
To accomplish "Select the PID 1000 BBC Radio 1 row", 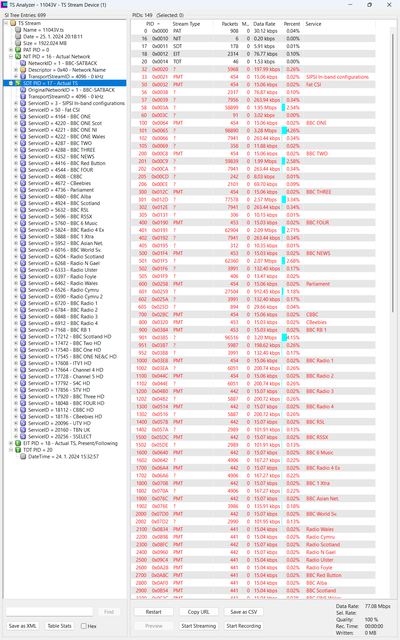I will click(x=253, y=360).
